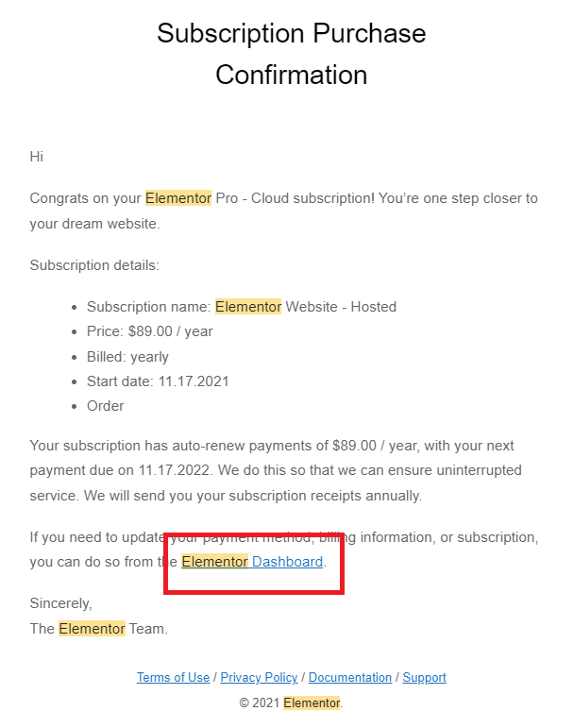Click the Subscription details: label
Screen dimensions: 574x728
(94, 265)
